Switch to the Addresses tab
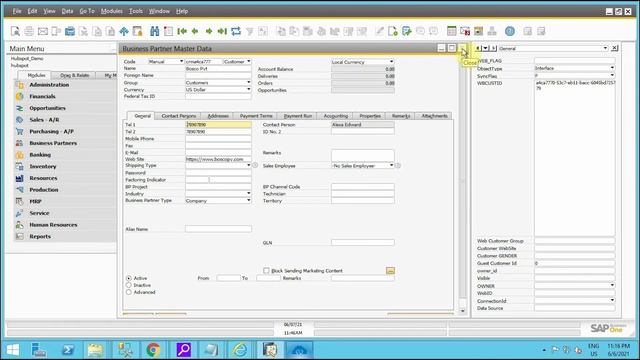The height and width of the screenshot is (360, 640). coord(218,116)
